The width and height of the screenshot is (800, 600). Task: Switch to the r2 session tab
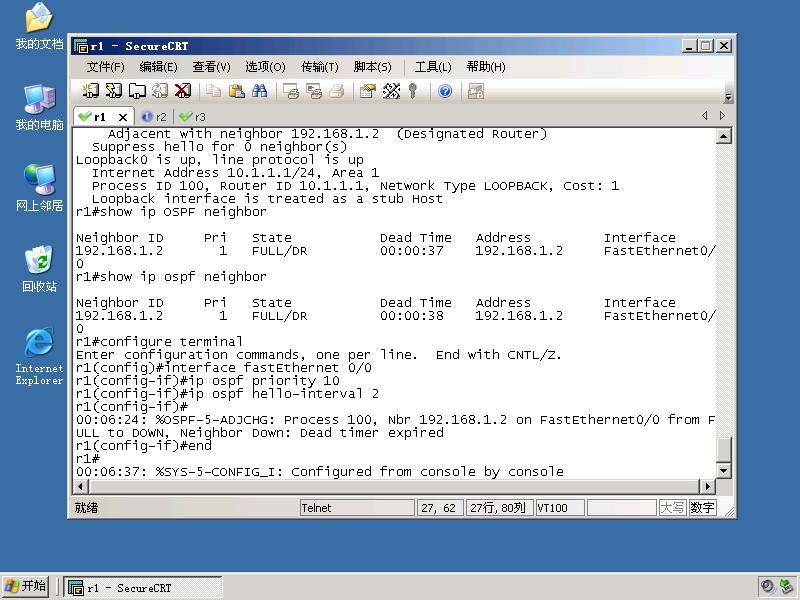155,117
